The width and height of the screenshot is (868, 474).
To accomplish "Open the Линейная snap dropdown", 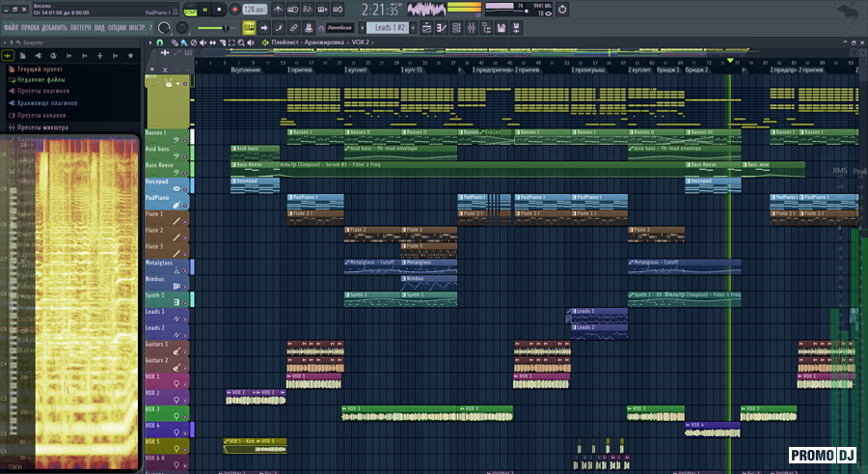I will pos(340,28).
